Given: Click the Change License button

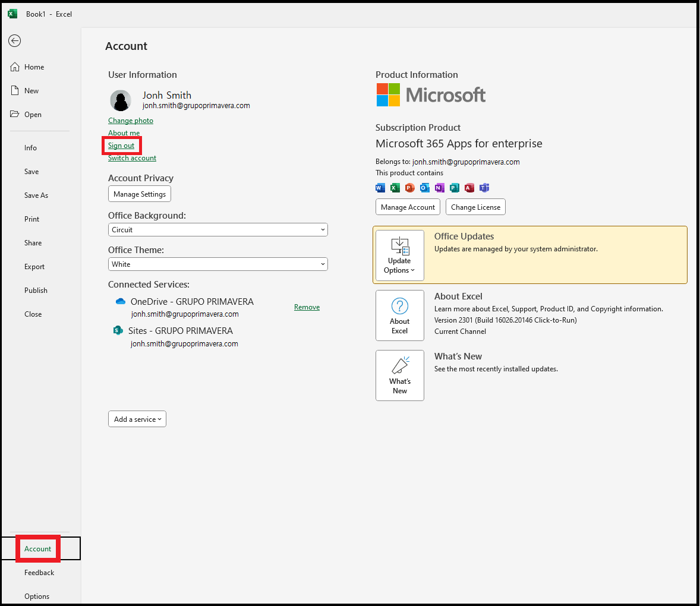Looking at the screenshot, I should [475, 207].
